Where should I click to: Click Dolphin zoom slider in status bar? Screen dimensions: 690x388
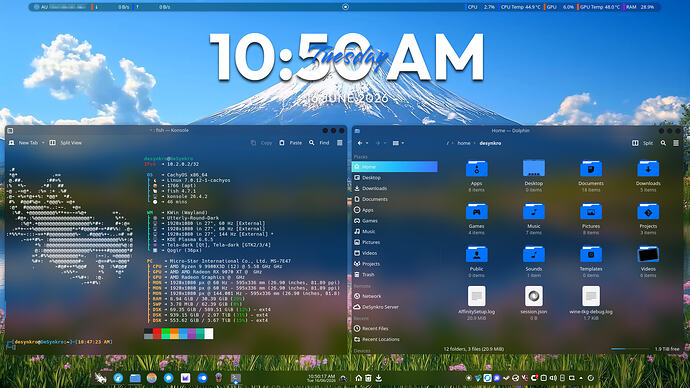630,349
